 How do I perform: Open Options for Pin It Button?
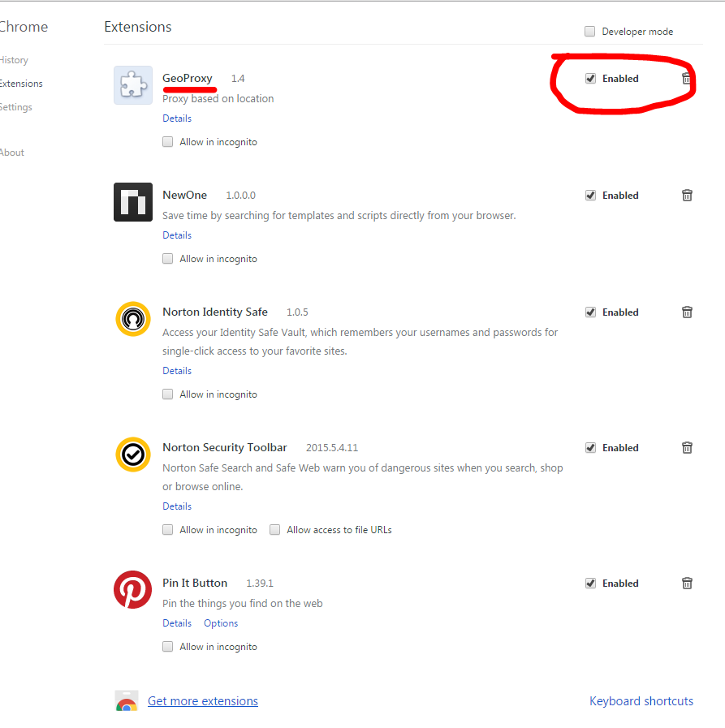(221, 623)
